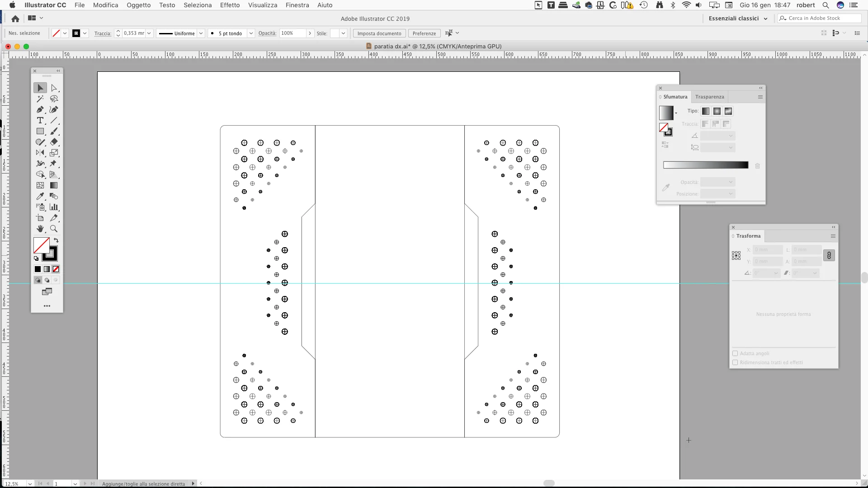The width and height of the screenshot is (868, 488).
Task: Click the Home icon in toolbar
Action: tap(15, 19)
